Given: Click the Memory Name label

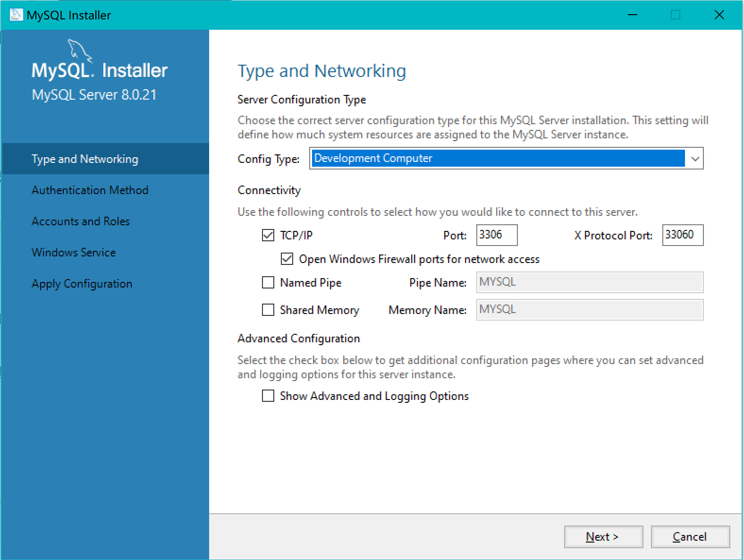Looking at the screenshot, I should coord(427,310).
